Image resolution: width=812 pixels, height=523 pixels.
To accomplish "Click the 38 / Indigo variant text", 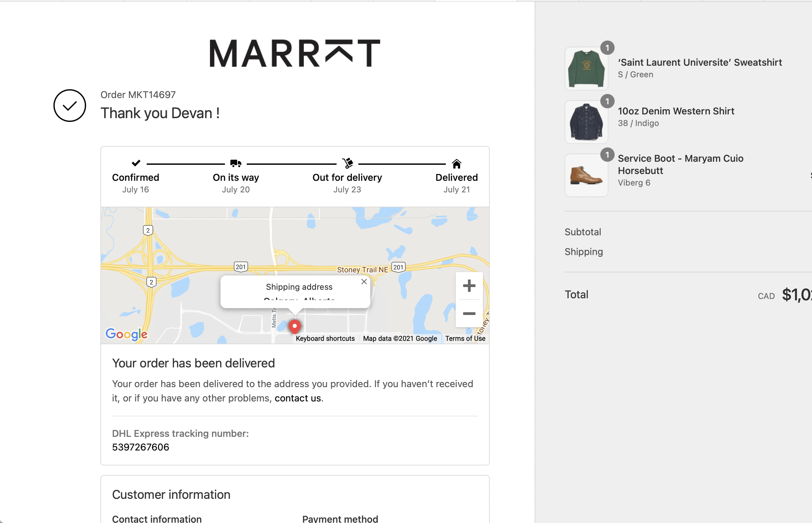I will [x=638, y=123].
